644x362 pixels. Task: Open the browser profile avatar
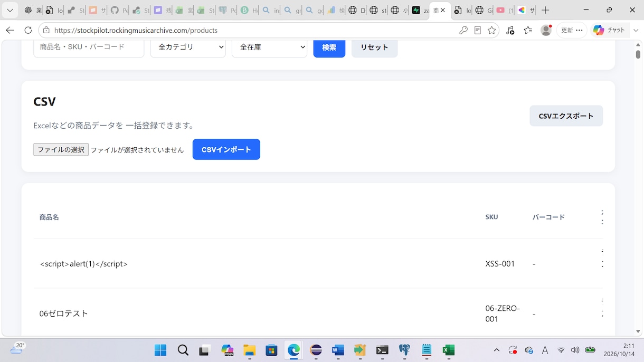(x=546, y=31)
